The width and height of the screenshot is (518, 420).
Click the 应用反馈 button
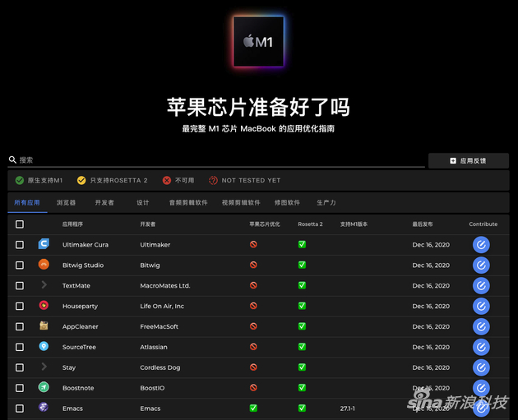point(469,161)
